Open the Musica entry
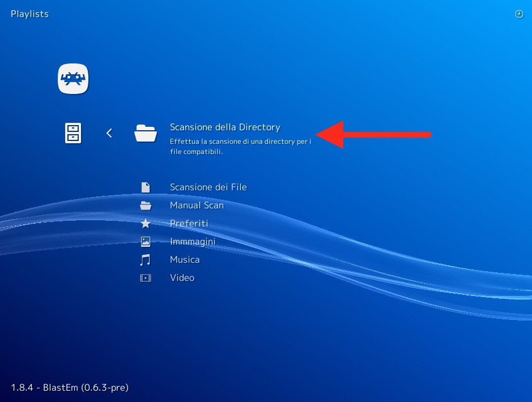This screenshot has height=402, width=532. (x=185, y=260)
